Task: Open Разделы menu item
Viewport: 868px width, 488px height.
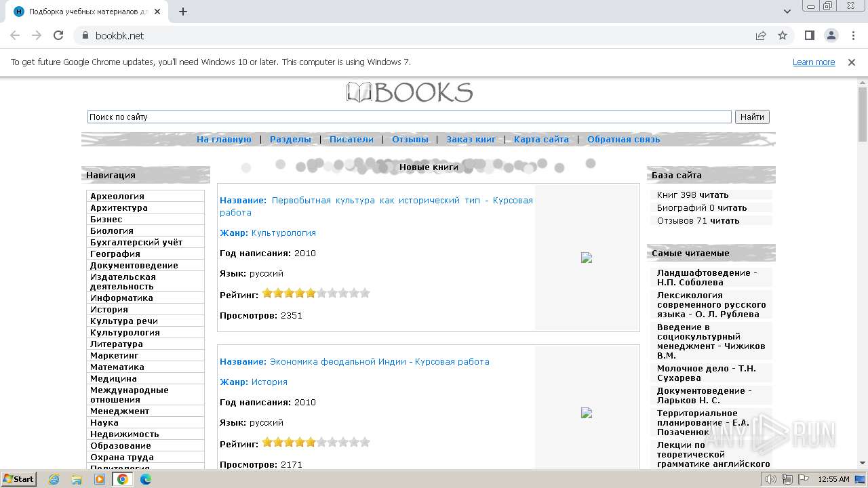Action: click(x=290, y=139)
